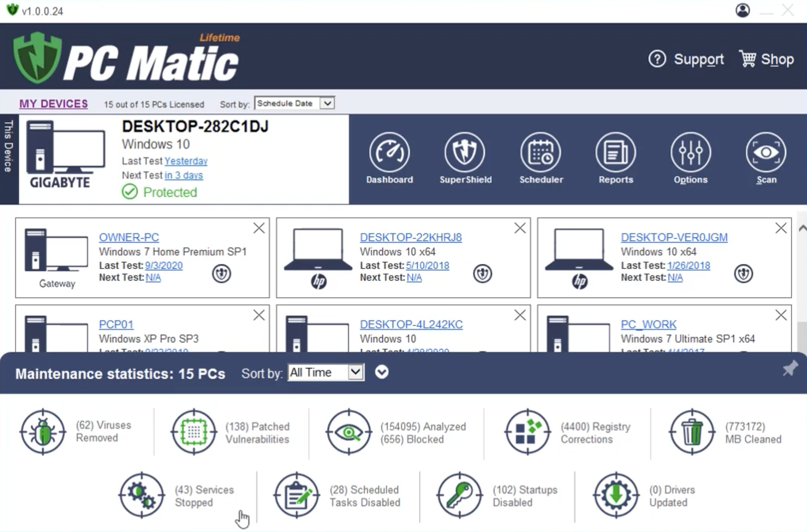Collapse statistics panel with chevron button

(x=382, y=372)
